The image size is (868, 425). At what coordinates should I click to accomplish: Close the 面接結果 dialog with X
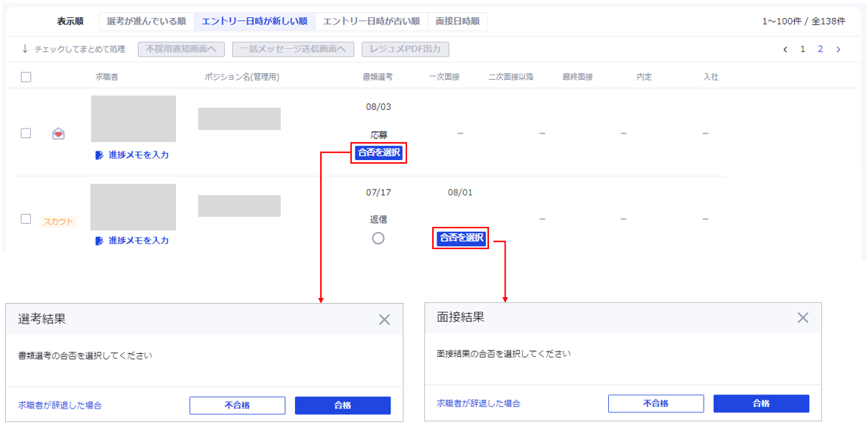click(803, 318)
